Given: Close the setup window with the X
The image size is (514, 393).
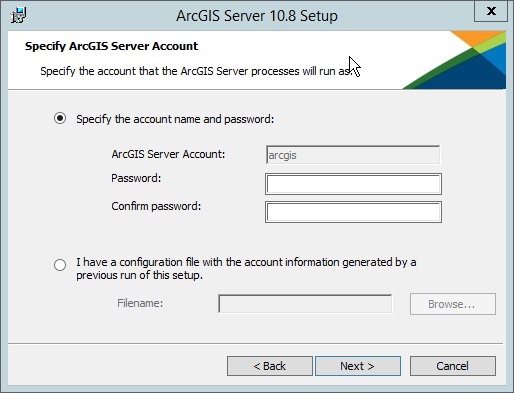Looking at the screenshot, I should click(491, 11).
